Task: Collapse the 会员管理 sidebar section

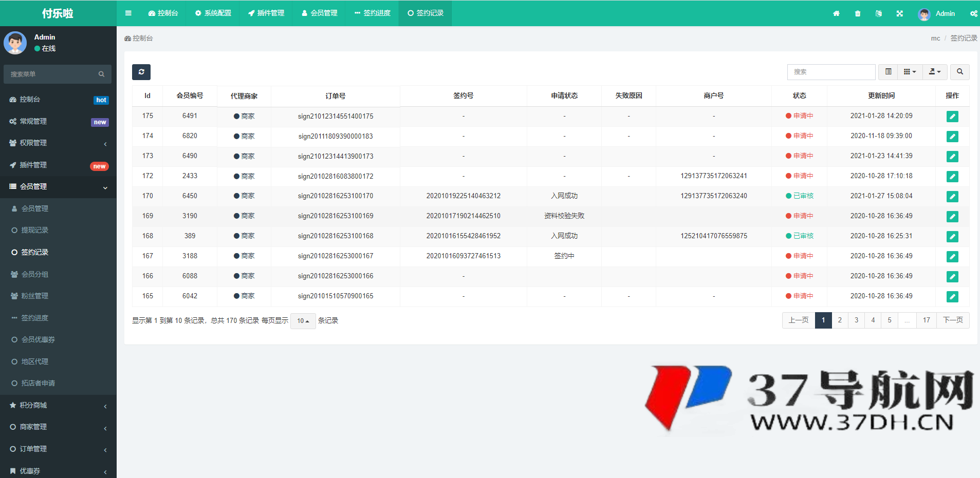Action: (x=58, y=186)
